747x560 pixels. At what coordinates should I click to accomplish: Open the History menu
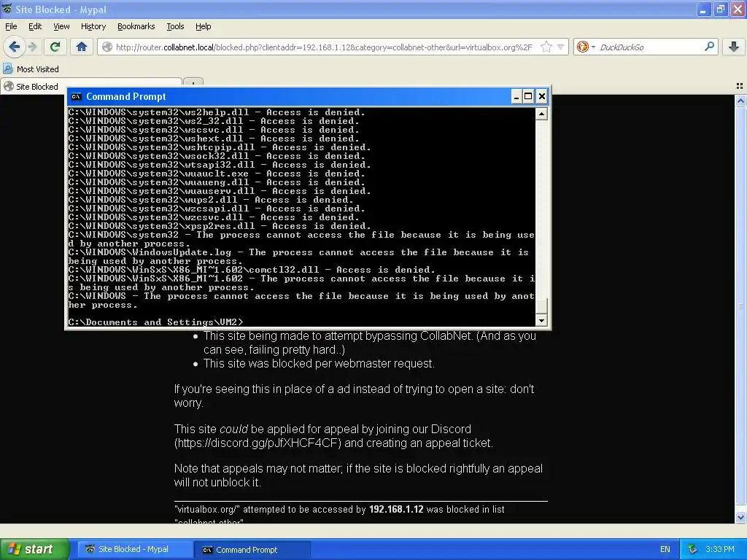[93, 26]
